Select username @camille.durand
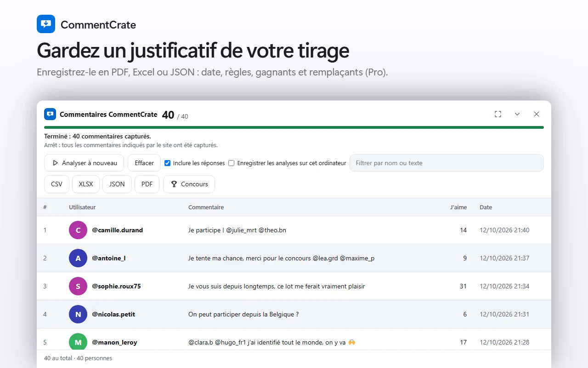This screenshot has width=588, height=368. pyautogui.click(x=118, y=230)
